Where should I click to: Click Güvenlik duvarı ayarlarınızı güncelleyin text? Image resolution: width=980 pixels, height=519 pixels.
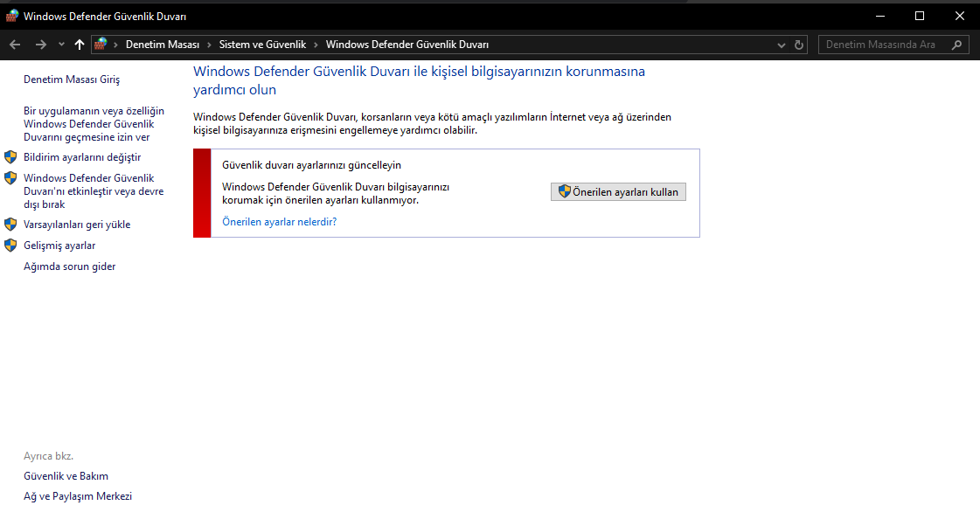[311, 165]
